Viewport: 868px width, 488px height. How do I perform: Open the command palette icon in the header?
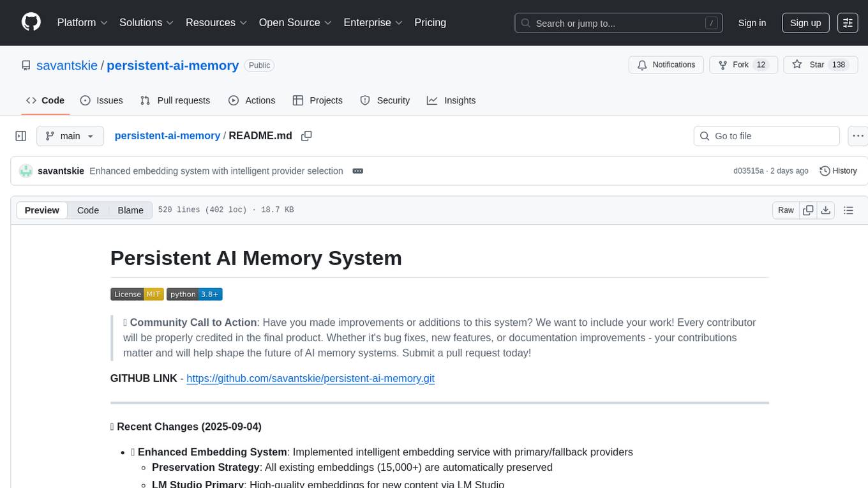(848, 22)
